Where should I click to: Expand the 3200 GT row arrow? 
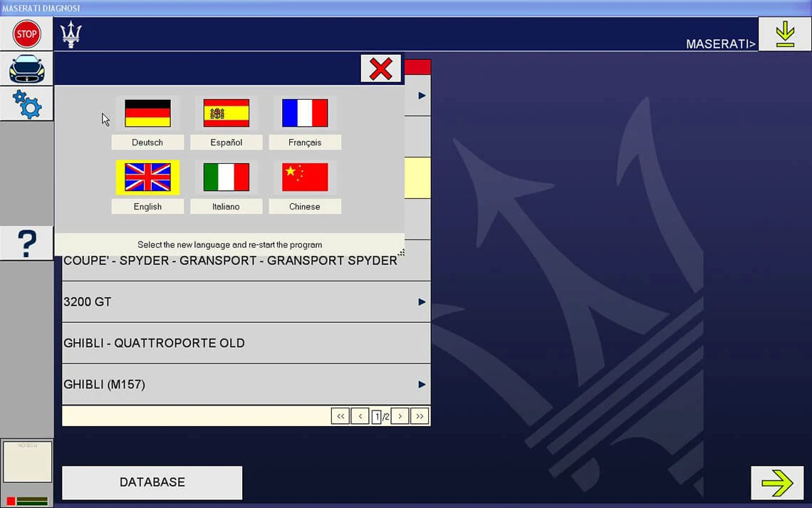click(x=422, y=302)
